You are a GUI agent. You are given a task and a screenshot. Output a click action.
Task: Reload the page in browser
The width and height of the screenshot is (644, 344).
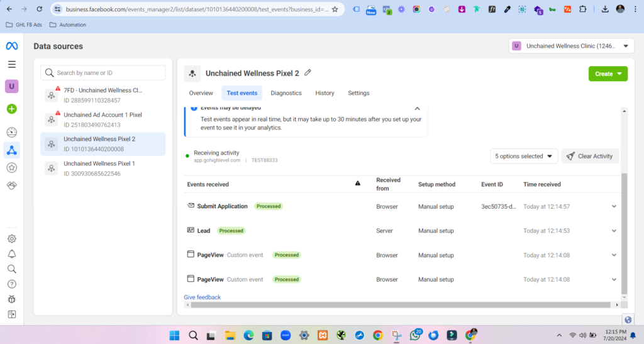click(x=40, y=9)
